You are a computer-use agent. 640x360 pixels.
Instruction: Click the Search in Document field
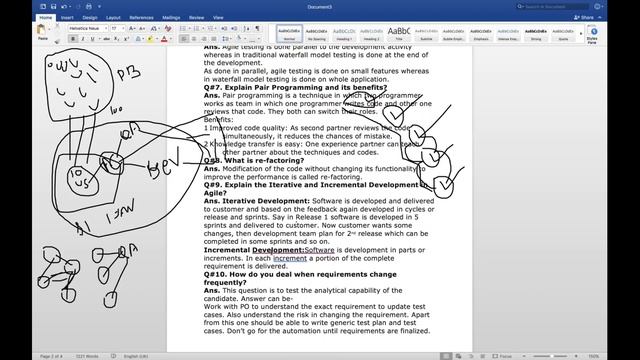coord(553,7)
